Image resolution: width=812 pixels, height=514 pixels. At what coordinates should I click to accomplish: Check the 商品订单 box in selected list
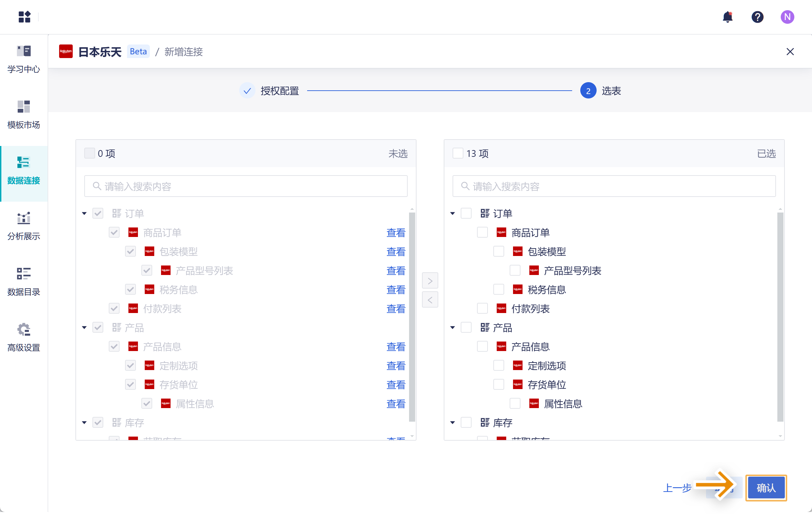[x=482, y=233]
